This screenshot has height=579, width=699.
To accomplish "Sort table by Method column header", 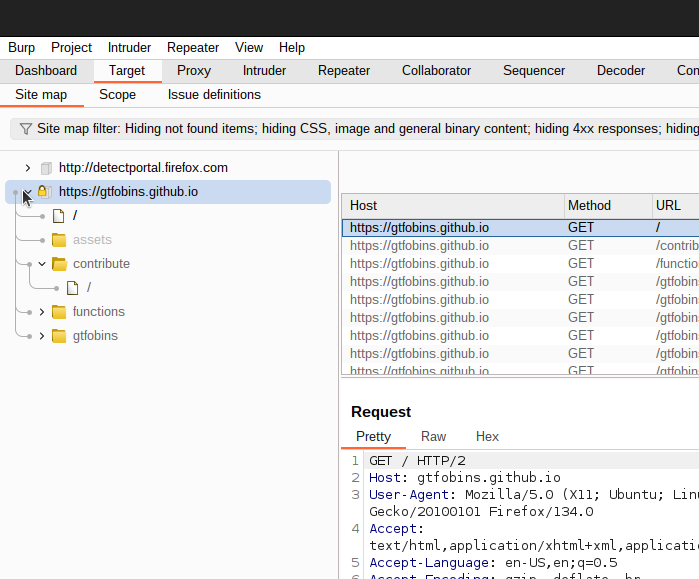I will pos(608,205).
